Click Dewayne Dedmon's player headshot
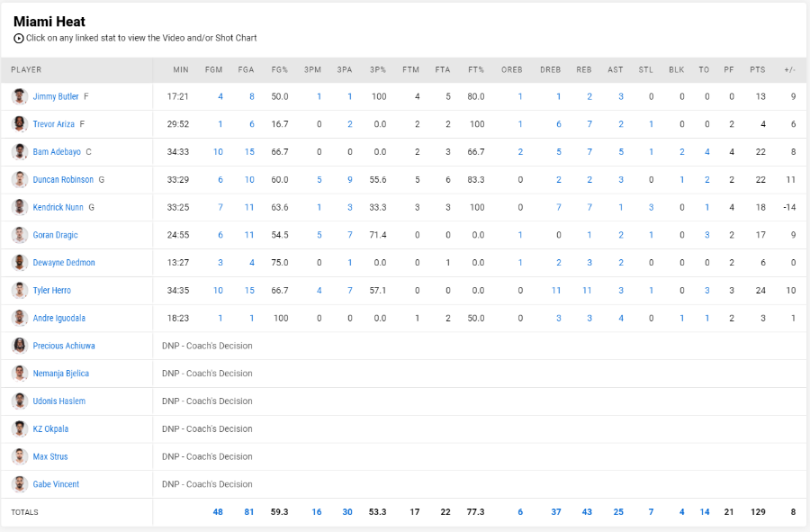810x532 pixels. pos(20,262)
